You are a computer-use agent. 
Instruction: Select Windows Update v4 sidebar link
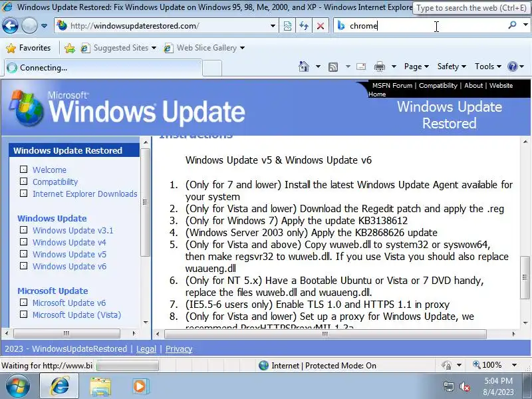pos(69,243)
